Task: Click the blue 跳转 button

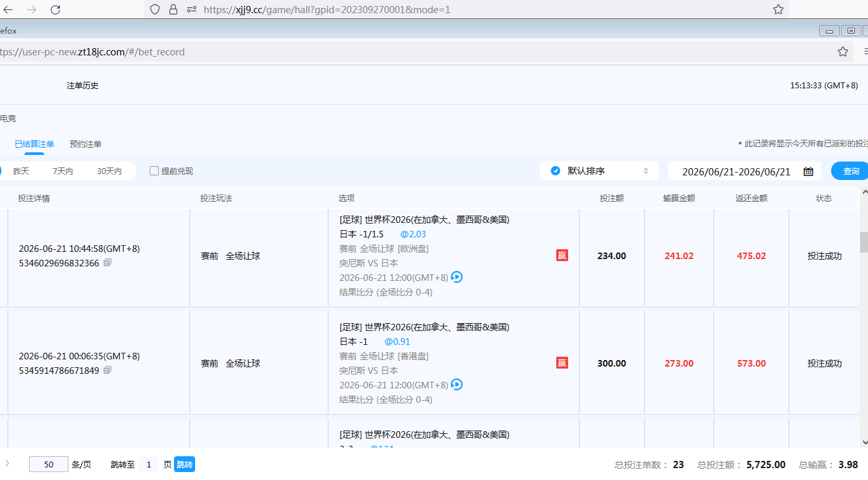Action: [185, 464]
